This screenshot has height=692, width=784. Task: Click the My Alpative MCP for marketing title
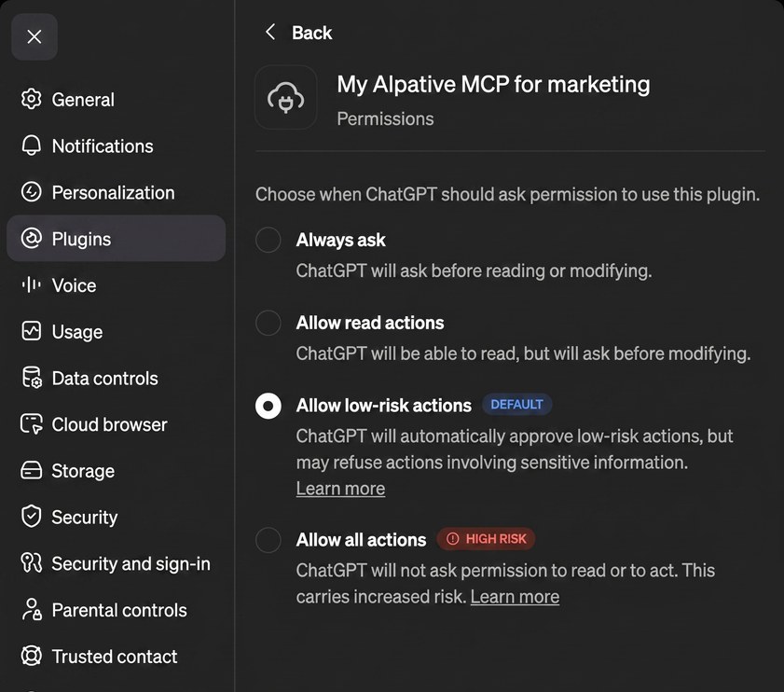coord(493,84)
